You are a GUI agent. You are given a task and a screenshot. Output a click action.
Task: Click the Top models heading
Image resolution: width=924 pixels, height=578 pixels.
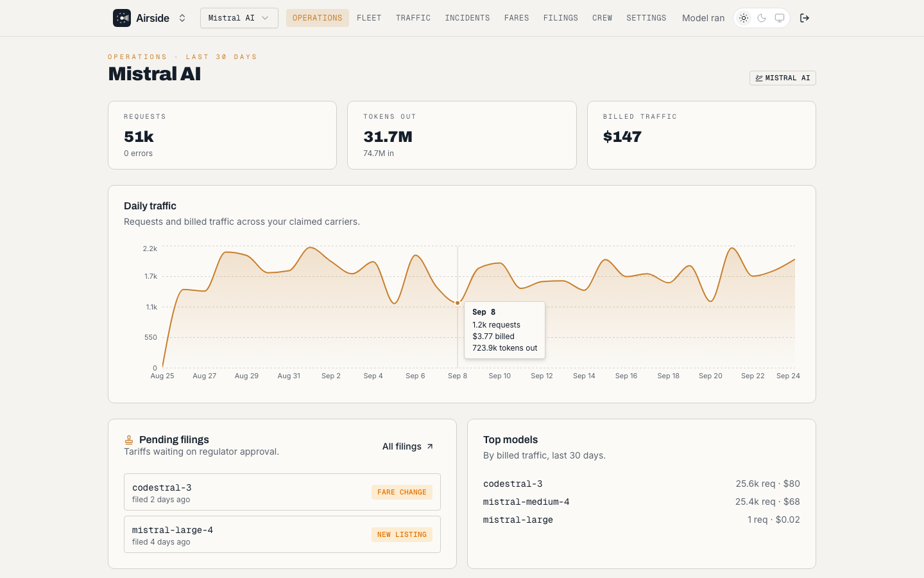tap(511, 440)
